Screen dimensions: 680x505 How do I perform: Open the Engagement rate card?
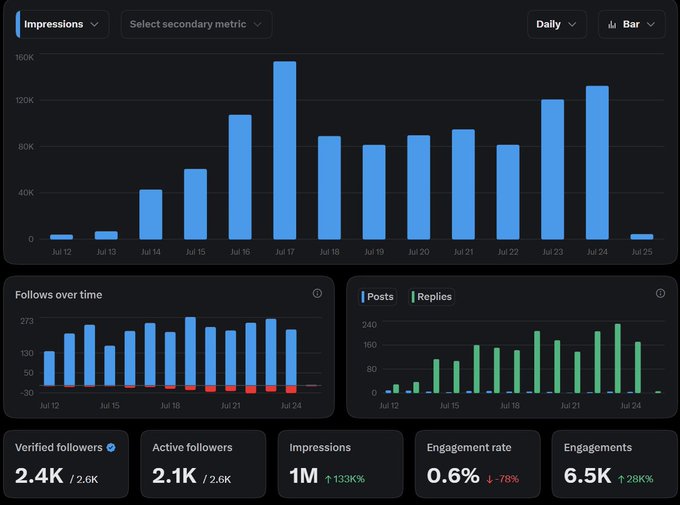[477, 464]
